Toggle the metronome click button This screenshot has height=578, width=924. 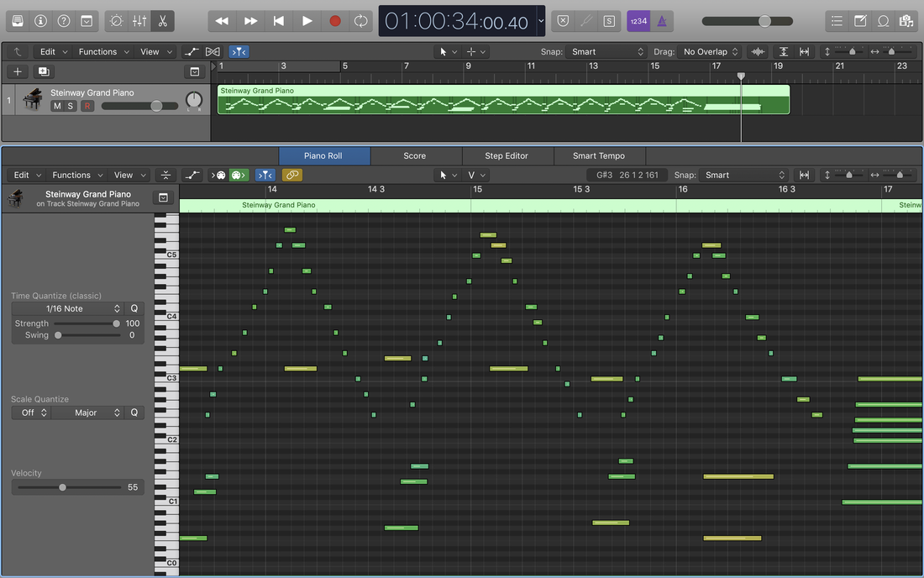[x=662, y=21]
